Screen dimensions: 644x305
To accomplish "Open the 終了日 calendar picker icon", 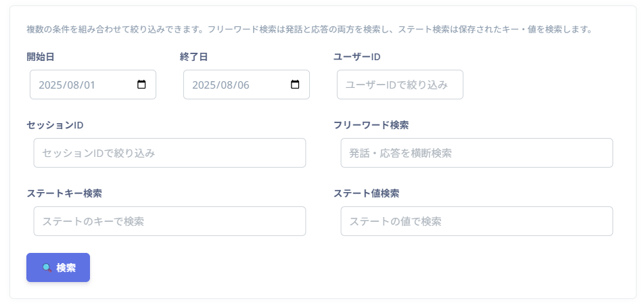I will coord(295,85).
